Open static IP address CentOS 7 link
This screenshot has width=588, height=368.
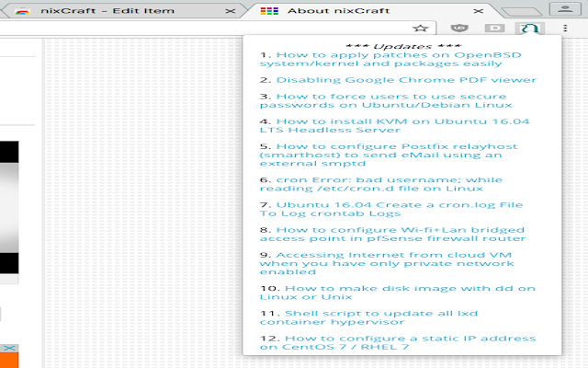point(398,342)
